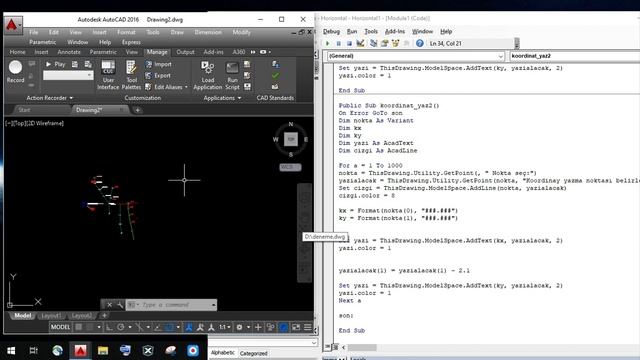Open the AutoCAD Express menu
This screenshot has width=640, height=360.
(x=131, y=42)
